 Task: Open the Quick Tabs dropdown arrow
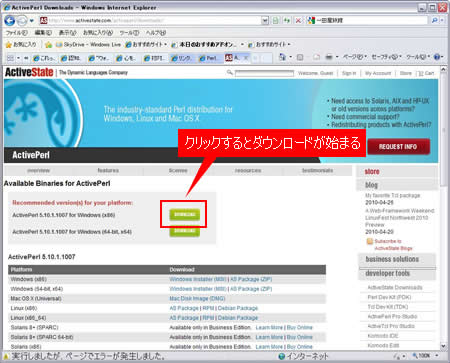18,58
